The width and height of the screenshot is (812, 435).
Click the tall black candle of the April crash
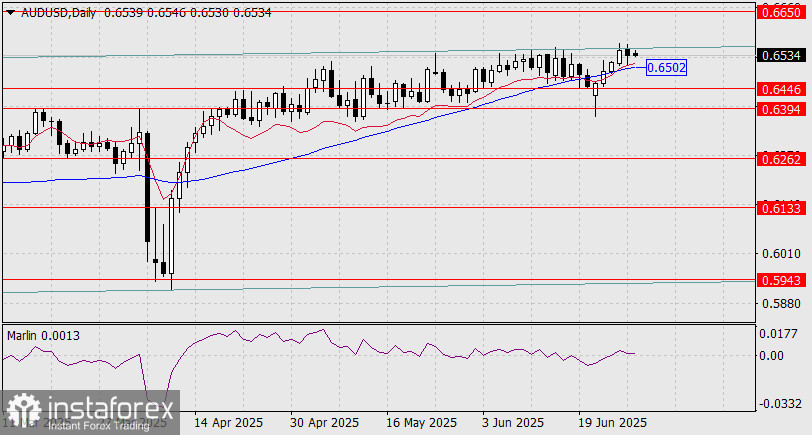[x=148, y=187]
